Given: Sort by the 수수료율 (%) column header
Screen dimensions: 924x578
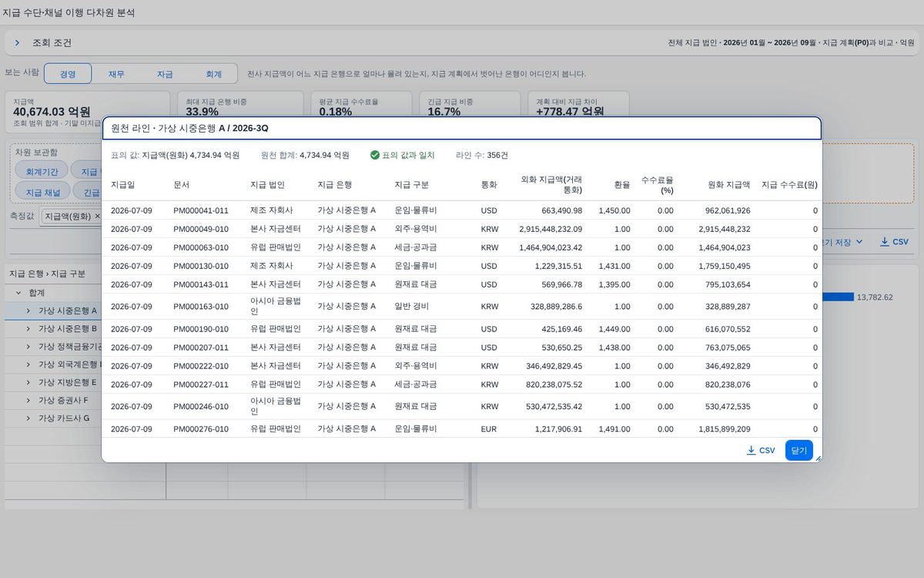Looking at the screenshot, I should pos(658,185).
